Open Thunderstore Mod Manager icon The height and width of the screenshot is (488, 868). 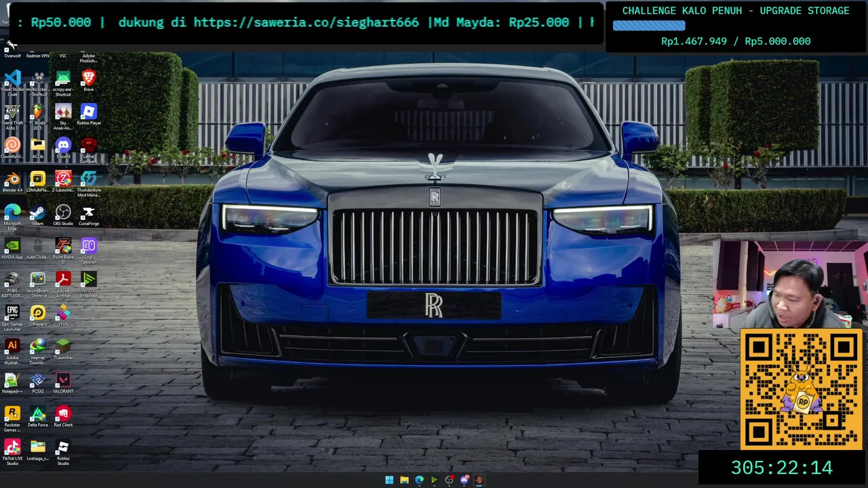tap(88, 183)
